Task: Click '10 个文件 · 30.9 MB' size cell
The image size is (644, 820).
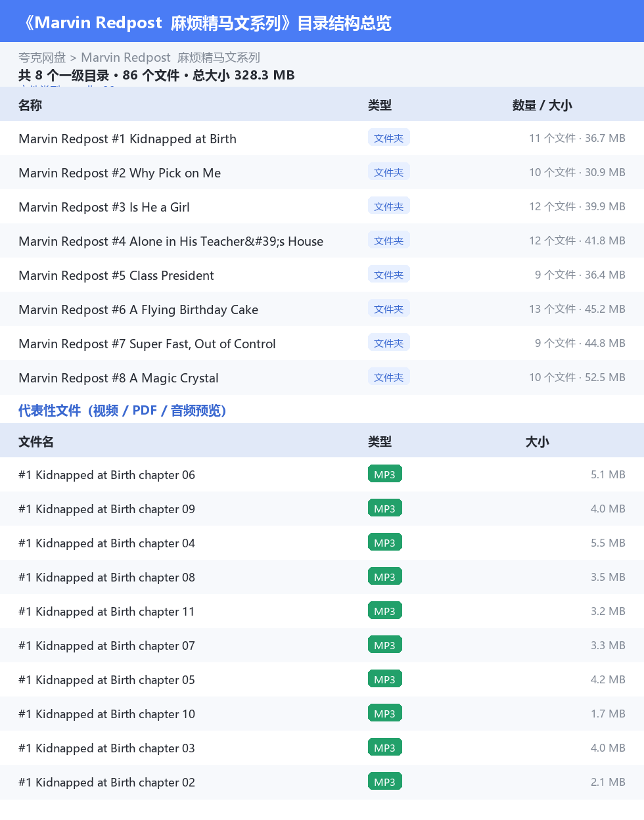Action: (x=577, y=172)
